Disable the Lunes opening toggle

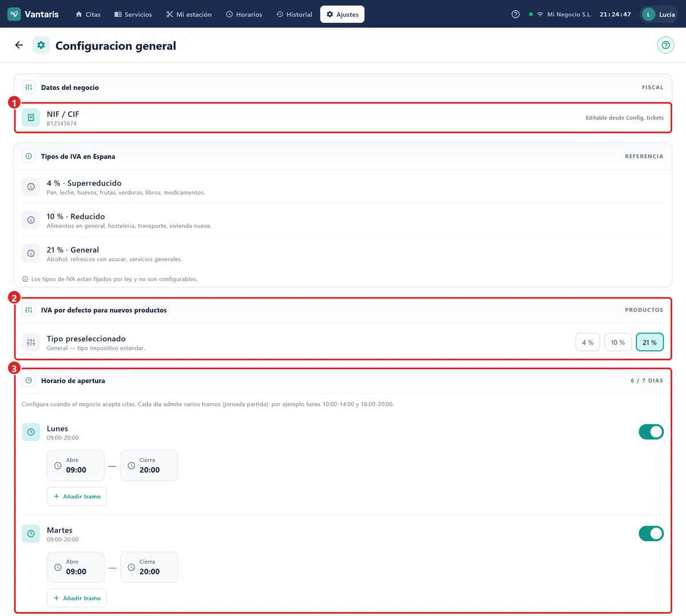tap(651, 432)
